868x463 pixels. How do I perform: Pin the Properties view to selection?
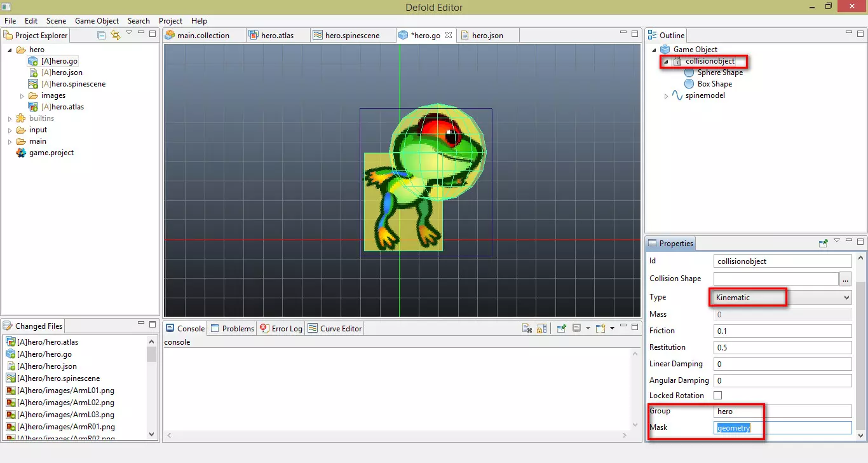[824, 243]
